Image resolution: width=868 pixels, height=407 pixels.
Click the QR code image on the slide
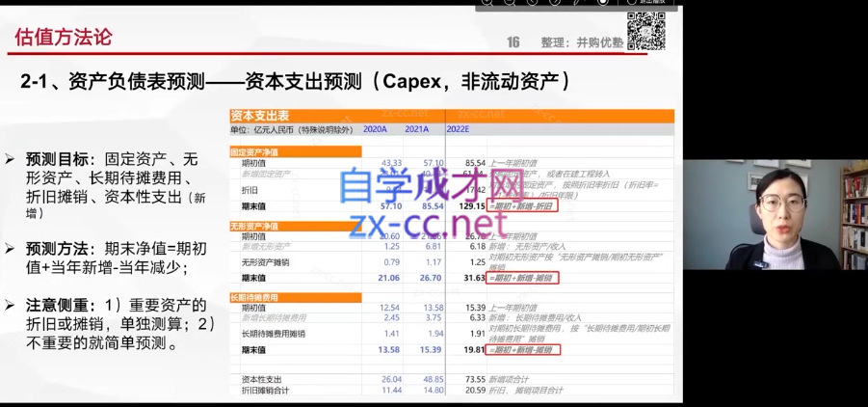tap(646, 31)
